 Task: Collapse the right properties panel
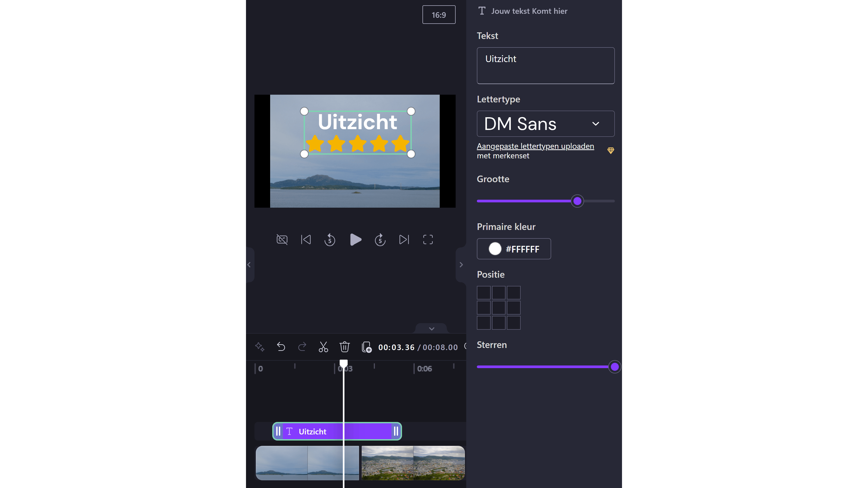pos(461,265)
